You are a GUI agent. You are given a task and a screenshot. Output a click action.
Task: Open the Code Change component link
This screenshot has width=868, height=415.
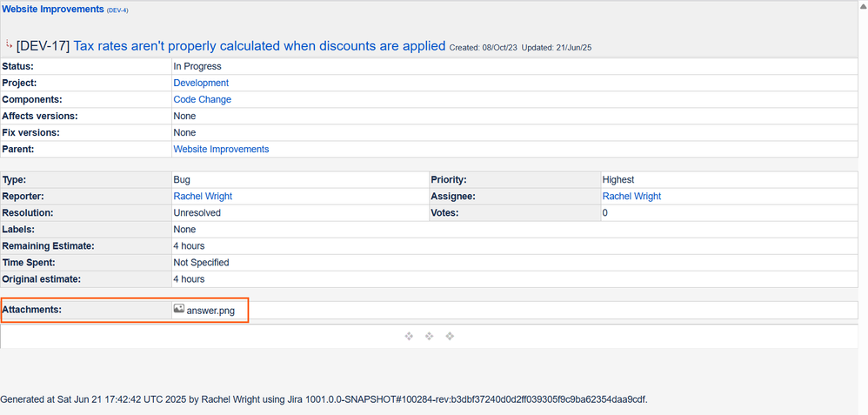(x=202, y=99)
